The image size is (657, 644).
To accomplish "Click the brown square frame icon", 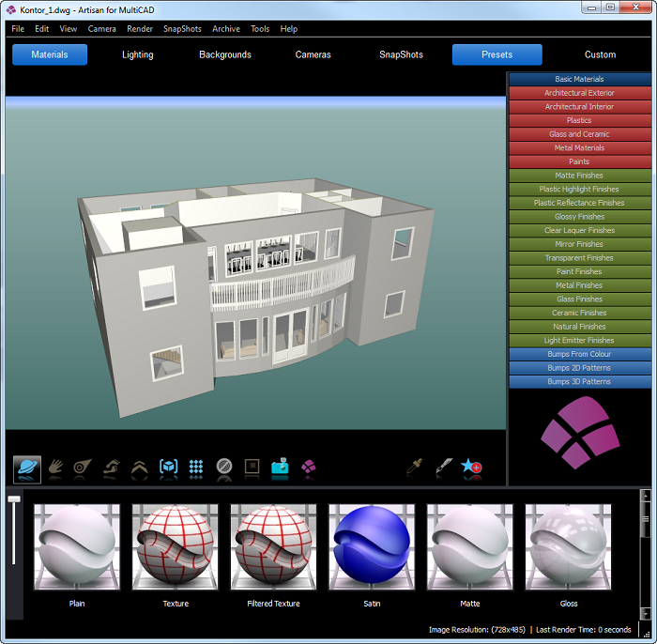I will coord(252,466).
